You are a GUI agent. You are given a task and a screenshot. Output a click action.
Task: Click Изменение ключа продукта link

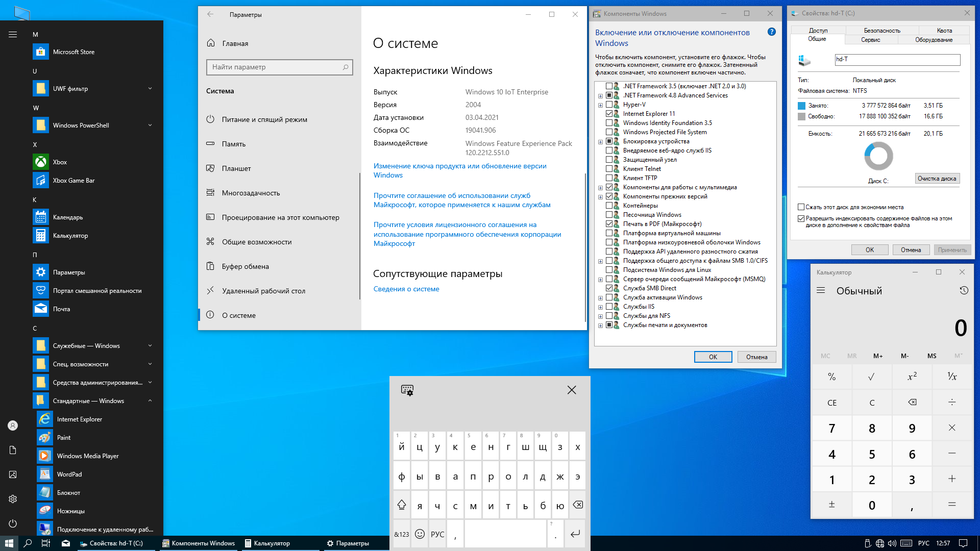[460, 170]
